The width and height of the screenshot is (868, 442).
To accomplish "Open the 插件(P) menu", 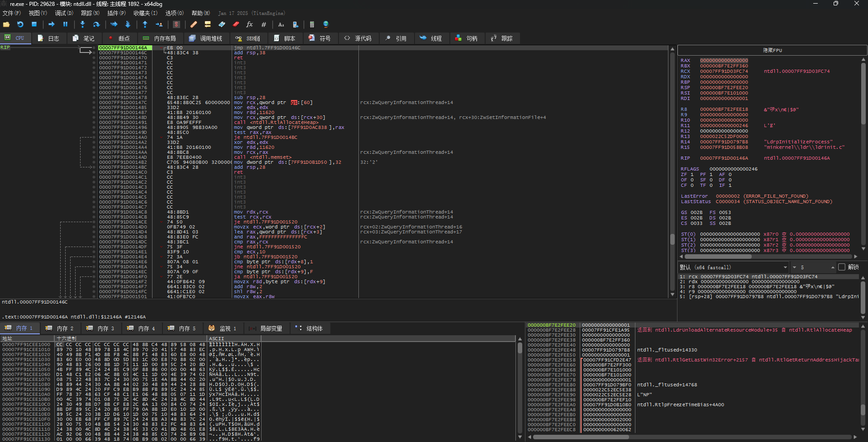I will [x=116, y=13].
